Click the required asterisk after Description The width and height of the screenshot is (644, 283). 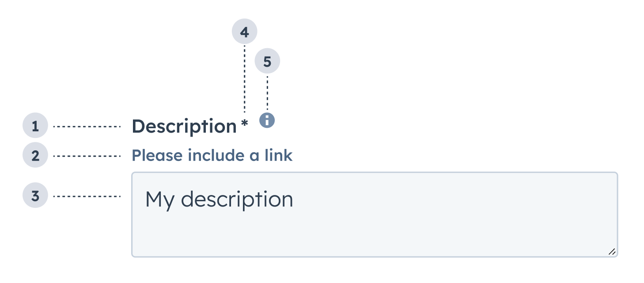[x=245, y=125]
